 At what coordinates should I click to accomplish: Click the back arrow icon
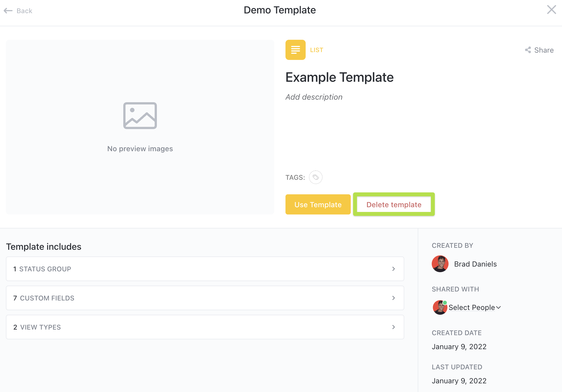(8, 11)
